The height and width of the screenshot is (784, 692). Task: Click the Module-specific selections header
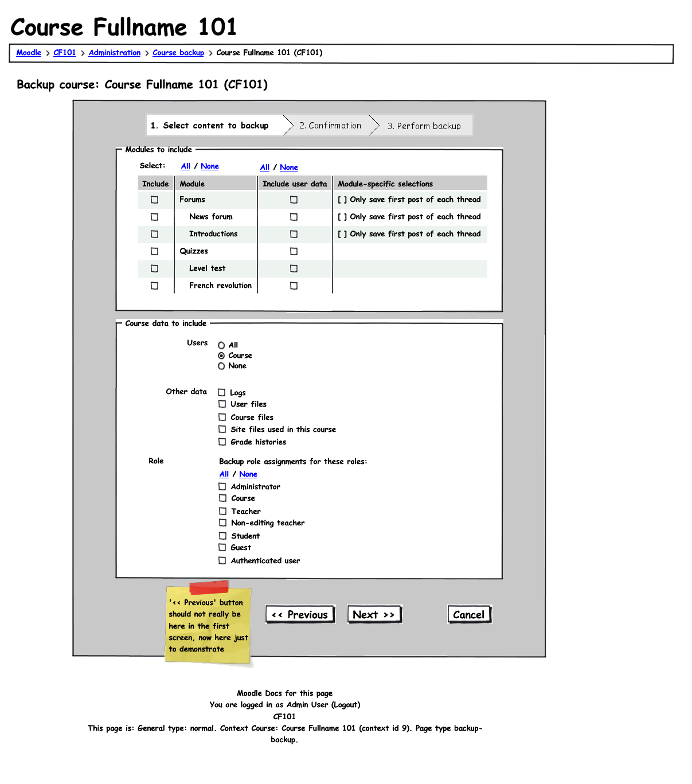(410, 184)
